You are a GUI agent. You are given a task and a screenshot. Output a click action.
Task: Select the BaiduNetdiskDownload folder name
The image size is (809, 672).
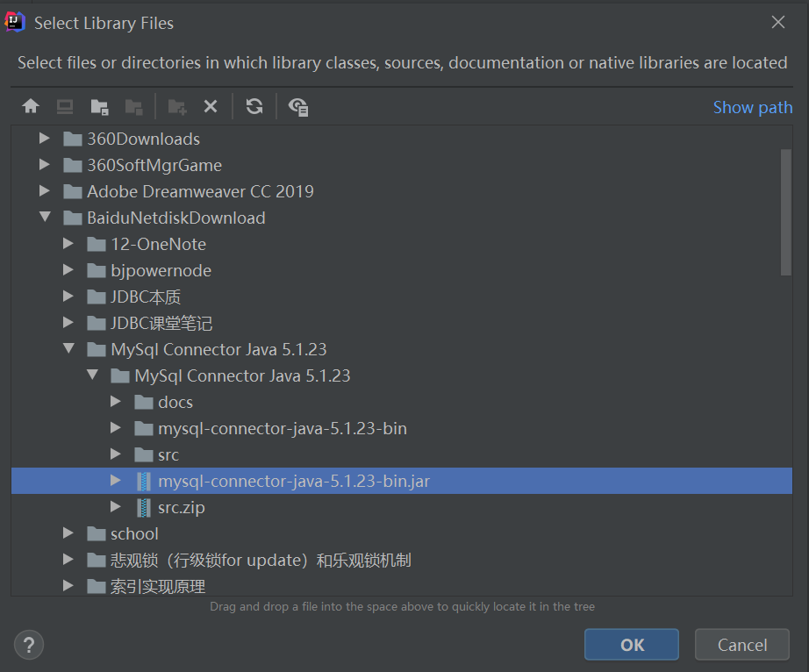point(176,218)
